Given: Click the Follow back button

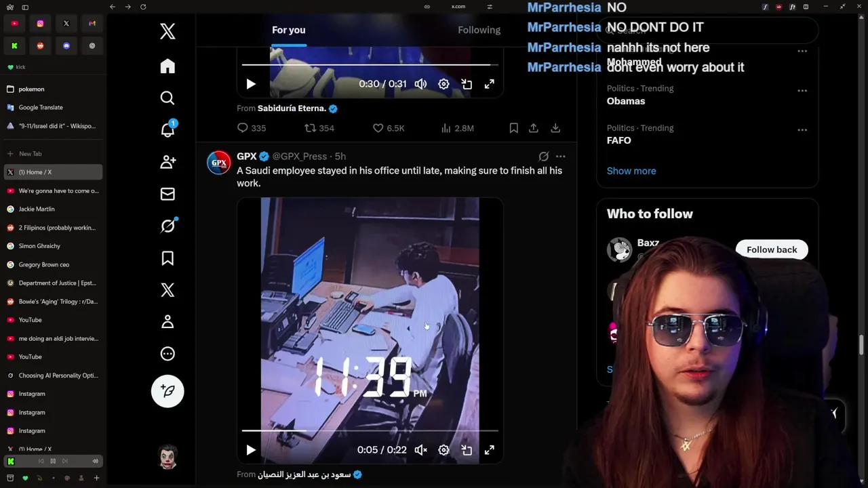Looking at the screenshot, I should 772,249.
